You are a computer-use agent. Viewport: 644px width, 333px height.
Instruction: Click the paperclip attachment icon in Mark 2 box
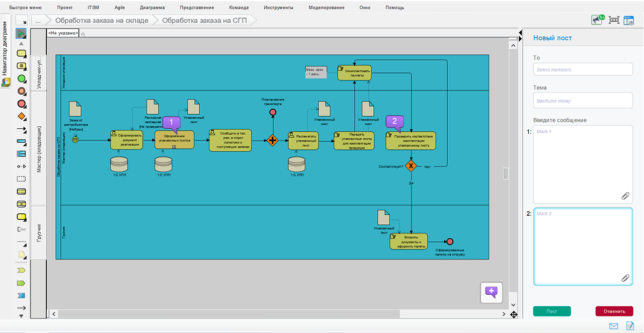pyautogui.click(x=625, y=278)
